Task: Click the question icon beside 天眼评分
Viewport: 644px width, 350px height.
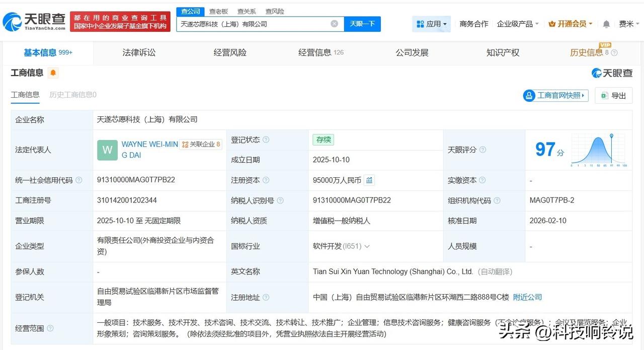Action: tap(482, 150)
